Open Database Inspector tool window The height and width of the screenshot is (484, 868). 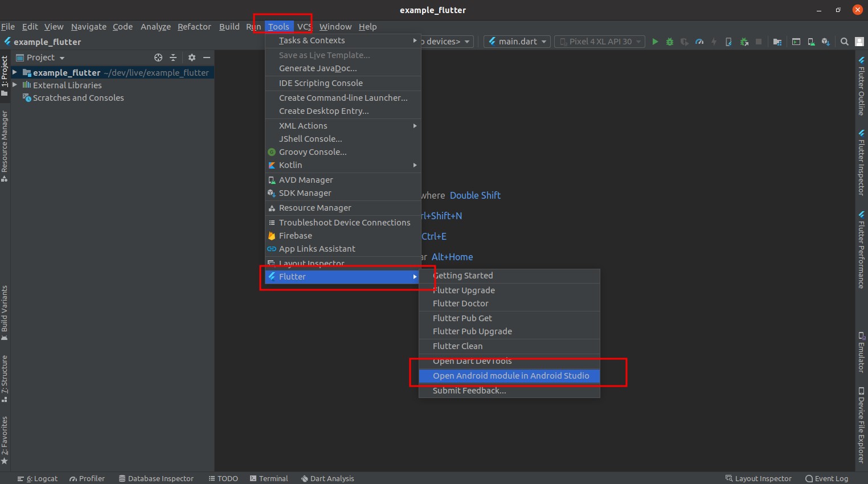point(156,478)
